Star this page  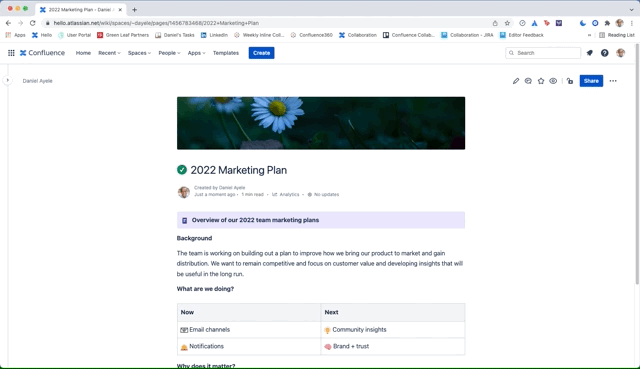tap(541, 81)
